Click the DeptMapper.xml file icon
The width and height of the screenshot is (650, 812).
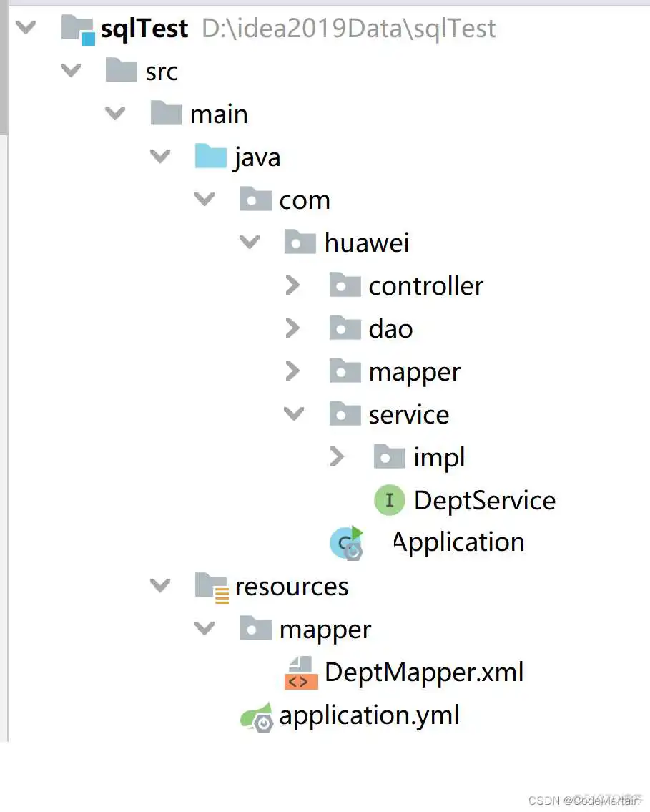click(x=300, y=672)
